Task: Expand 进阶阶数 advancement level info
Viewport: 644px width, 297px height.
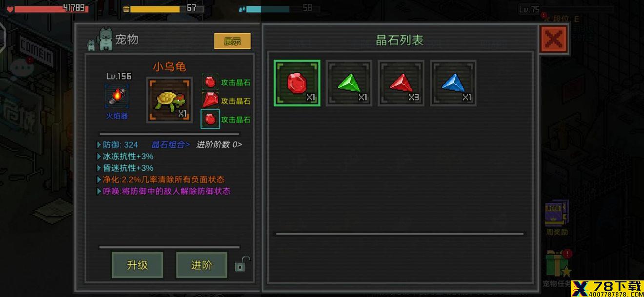Action: coord(219,144)
